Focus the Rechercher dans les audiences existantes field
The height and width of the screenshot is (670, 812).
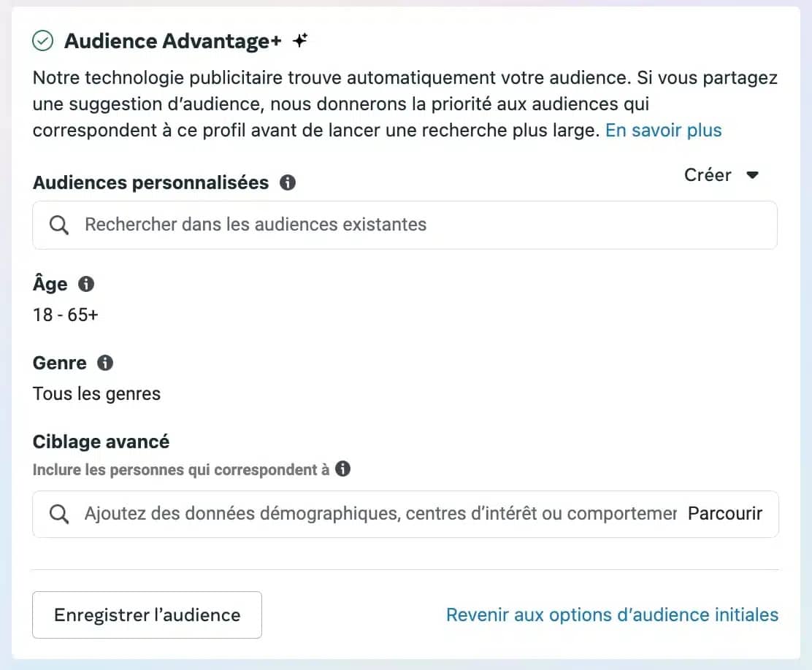[x=405, y=225]
